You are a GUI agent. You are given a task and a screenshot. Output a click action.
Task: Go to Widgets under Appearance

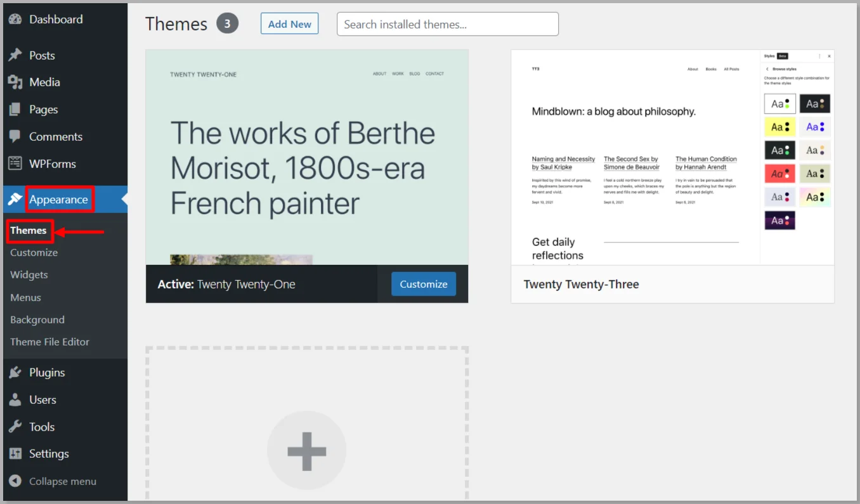coord(29,275)
